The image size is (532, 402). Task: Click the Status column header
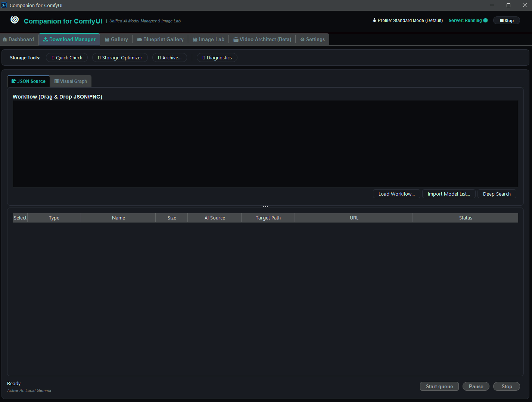(466, 218)
